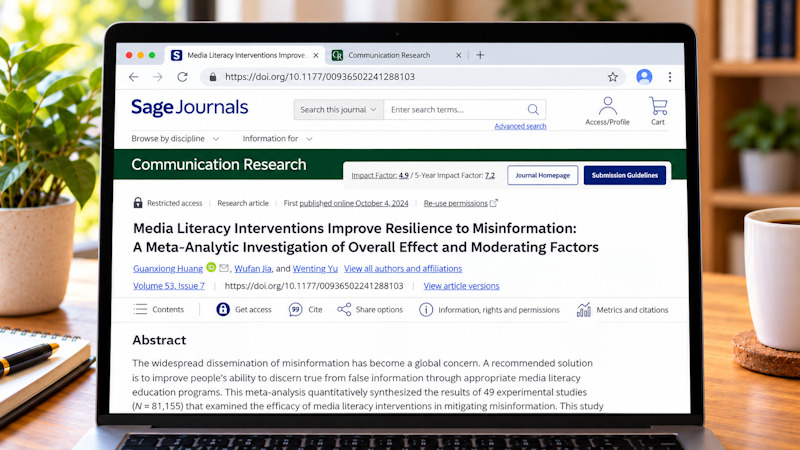
Task: Click the Sage Journals logo
Action: click(189, 108)
